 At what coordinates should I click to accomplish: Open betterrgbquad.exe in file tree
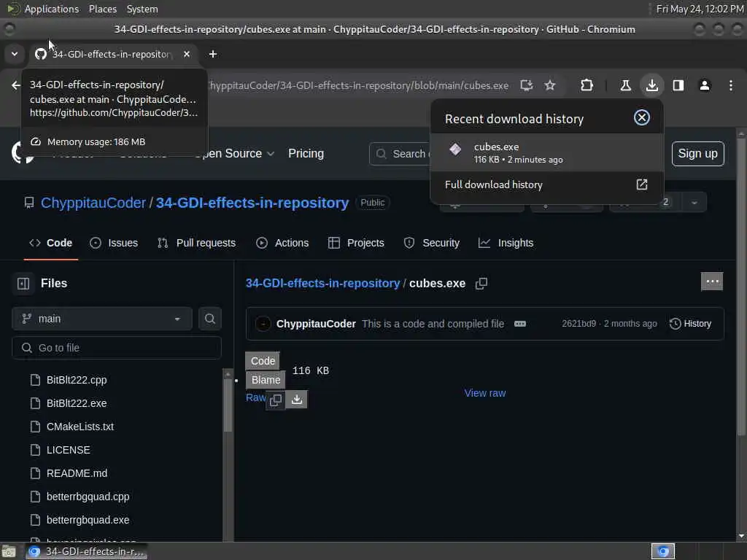pos(88,520)
